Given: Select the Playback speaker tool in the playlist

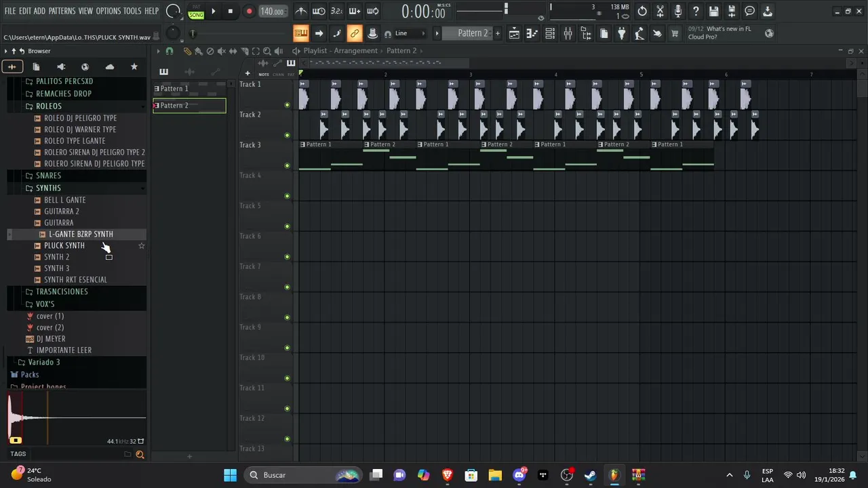Looking at the screenshot, I should coord(279,51).
